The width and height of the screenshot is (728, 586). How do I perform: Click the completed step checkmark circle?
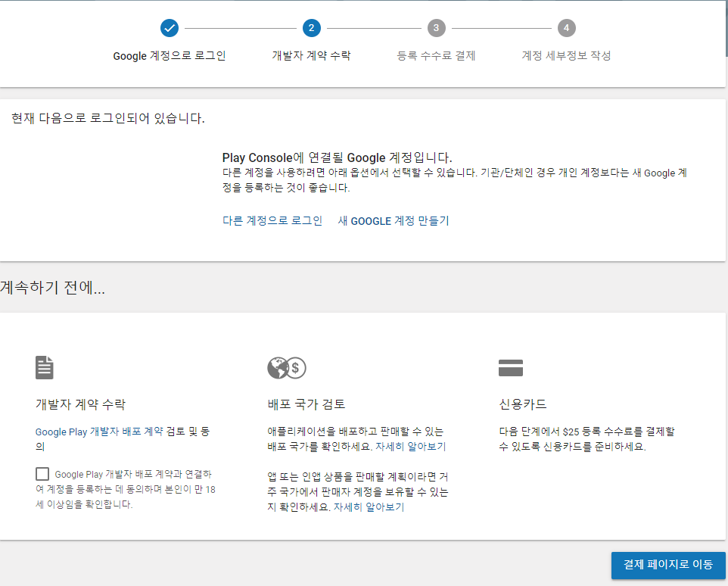tap(170, 28)
